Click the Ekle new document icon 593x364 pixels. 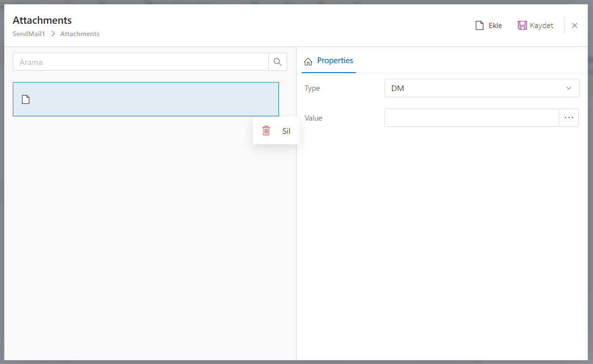coord(479,26)
